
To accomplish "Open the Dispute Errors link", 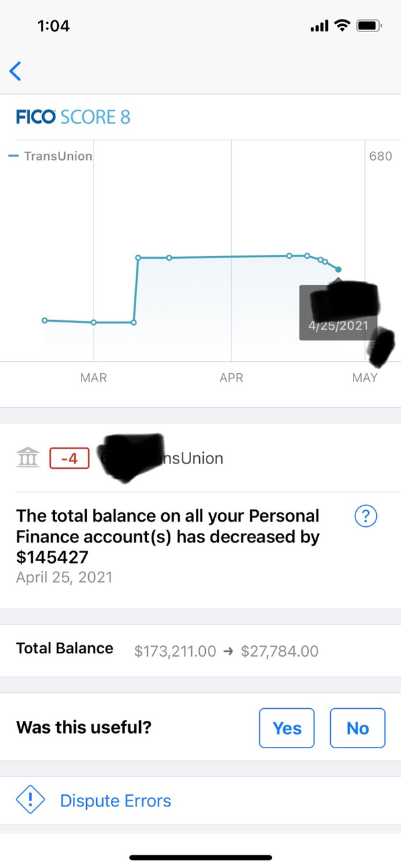I will (x=115, y=800).
